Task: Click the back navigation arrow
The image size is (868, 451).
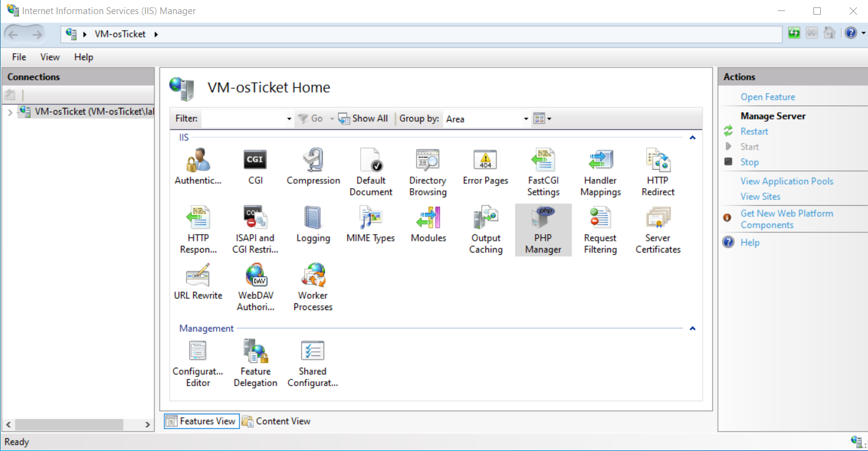Action: [x=13, y=34]
